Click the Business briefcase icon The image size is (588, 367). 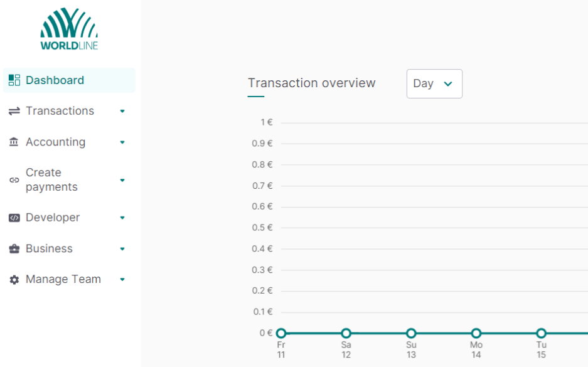[x=14, y=248]
